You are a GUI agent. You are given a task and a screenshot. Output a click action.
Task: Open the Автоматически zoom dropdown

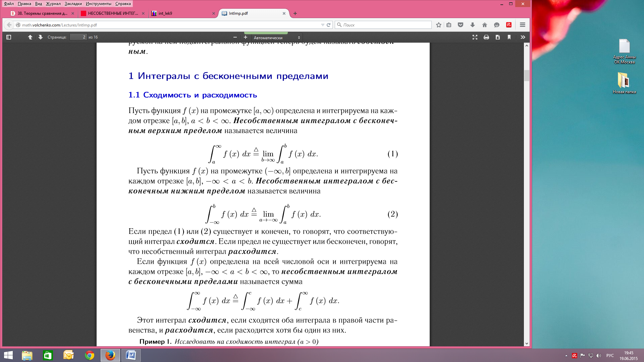point(277,38)
